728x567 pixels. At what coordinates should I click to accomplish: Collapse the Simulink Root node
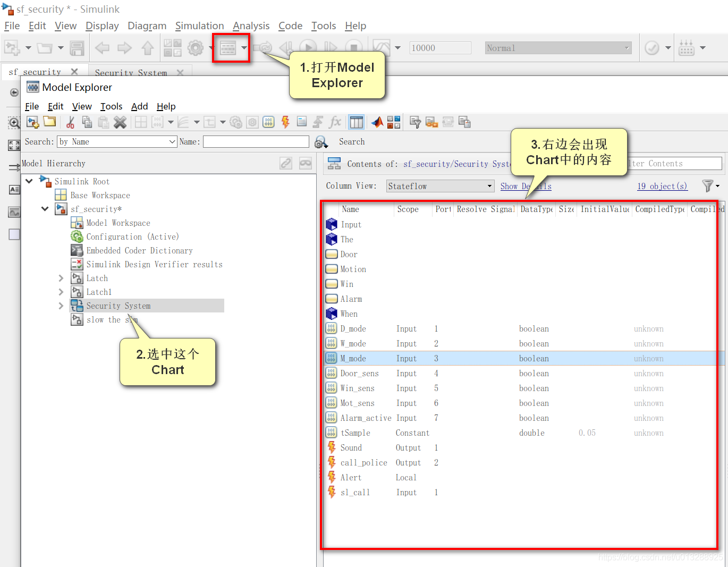(29, 181)
